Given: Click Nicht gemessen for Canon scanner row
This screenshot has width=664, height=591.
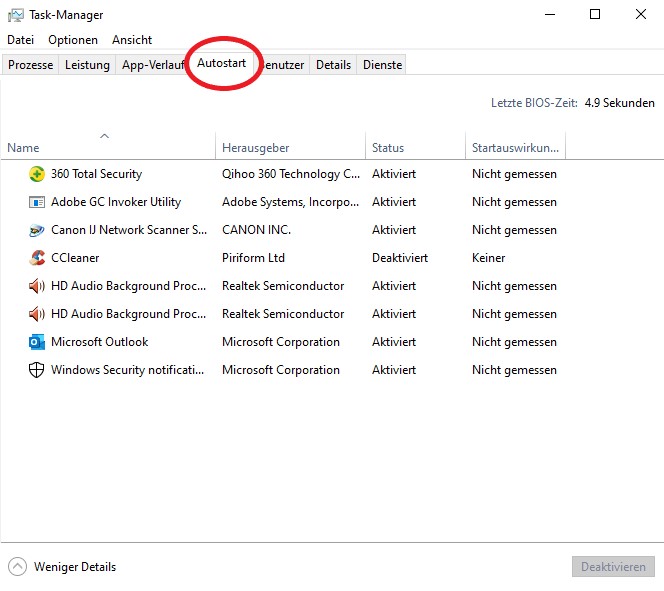Looking at the screenshot, I should [514, 230].
